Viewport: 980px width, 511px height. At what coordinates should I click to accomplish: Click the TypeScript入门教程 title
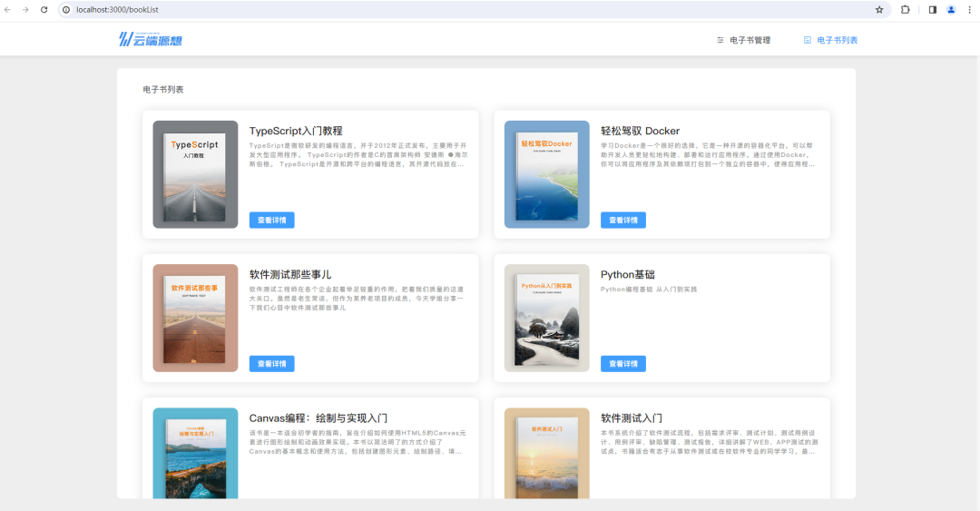click(x=296, y=131)
